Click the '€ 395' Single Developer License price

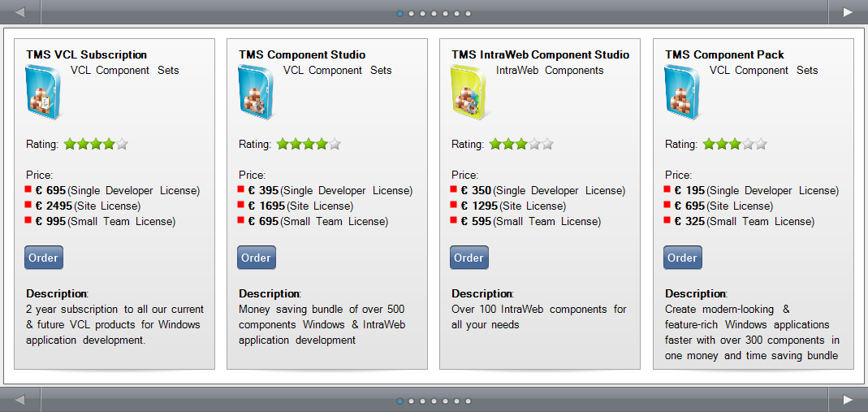click(x=263, y=190)
